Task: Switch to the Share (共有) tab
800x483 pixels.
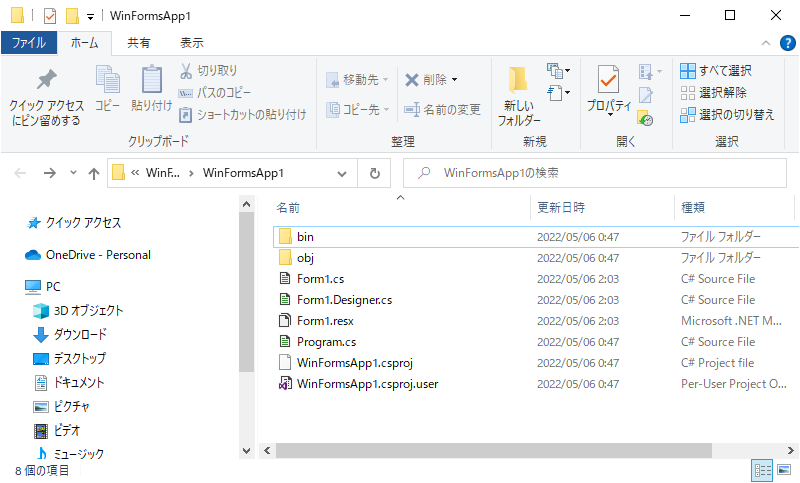Action: [139, 43]
